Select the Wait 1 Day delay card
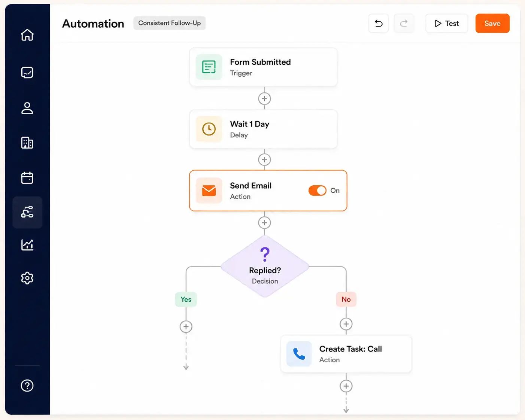Viewport: 525px width, 420px height. 263,129
